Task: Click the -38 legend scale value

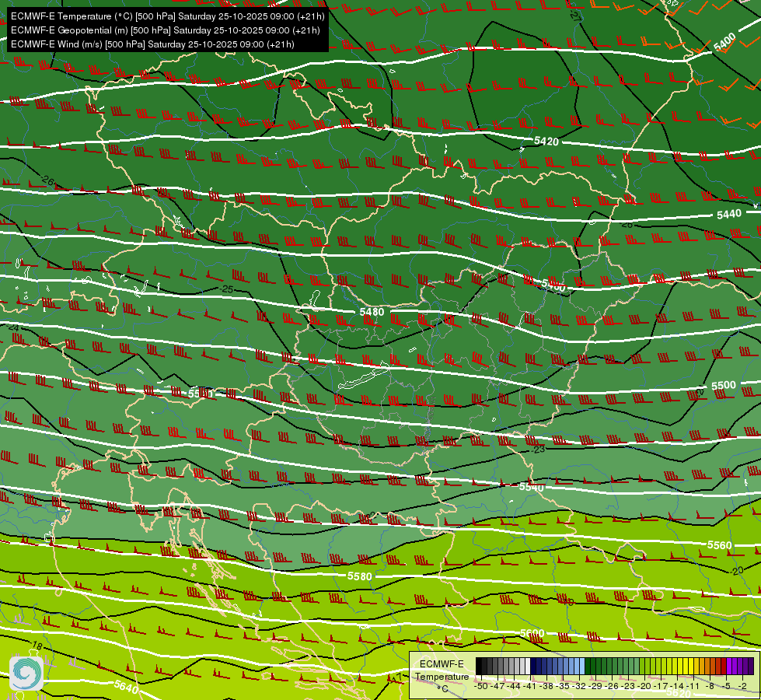Action: 546,687
